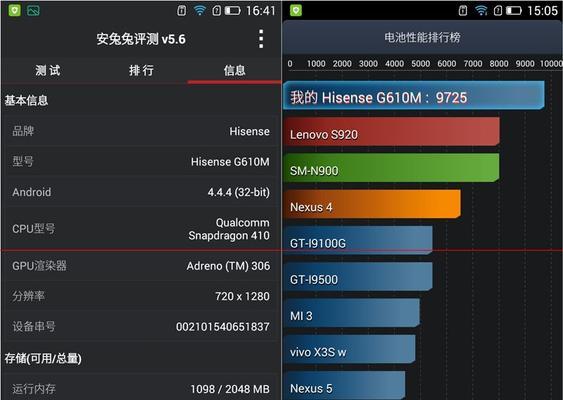Tap the 设备串号 002101540651837 row
The height and width of the screenshot is (400, 563).
(x=141, y=327)
